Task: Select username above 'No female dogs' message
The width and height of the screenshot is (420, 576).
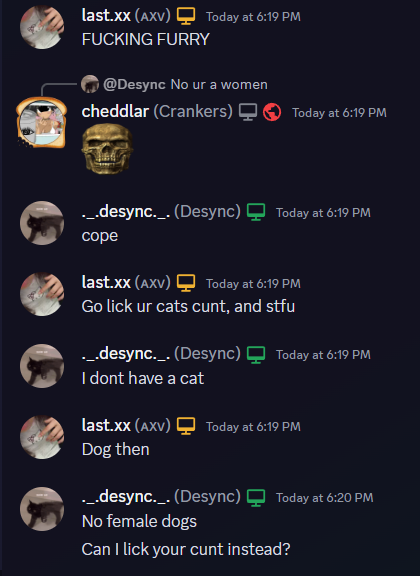Action: click(x=125, y=497)
